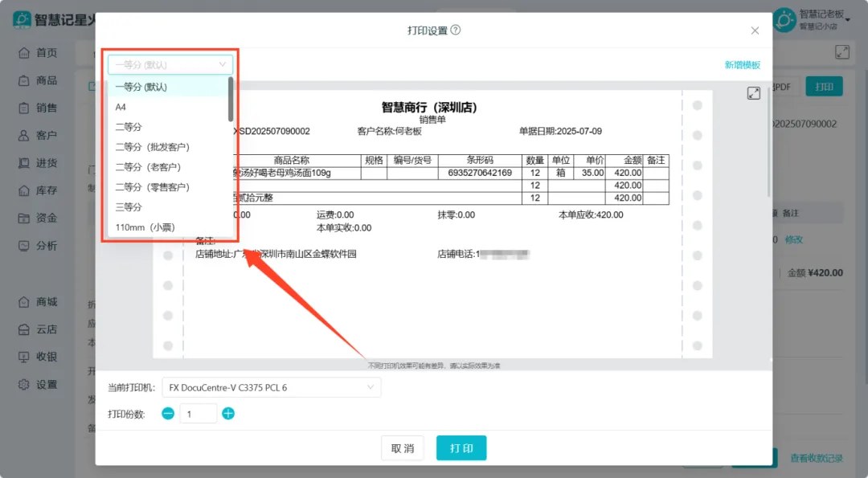Click 客户名称:何老板 in preview

point(389,131)
